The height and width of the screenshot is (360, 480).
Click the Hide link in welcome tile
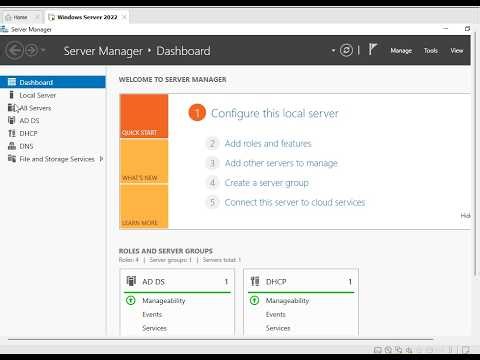coord(466,216)
